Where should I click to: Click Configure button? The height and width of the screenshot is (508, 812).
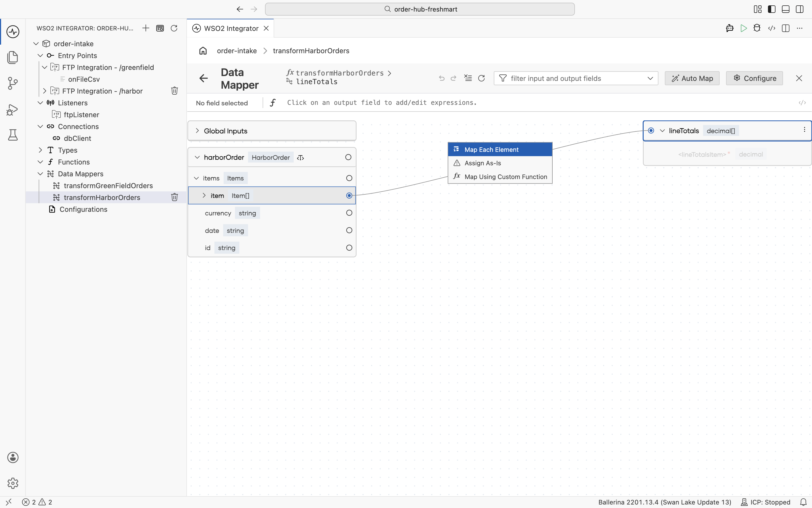click(x=754, y=78)
